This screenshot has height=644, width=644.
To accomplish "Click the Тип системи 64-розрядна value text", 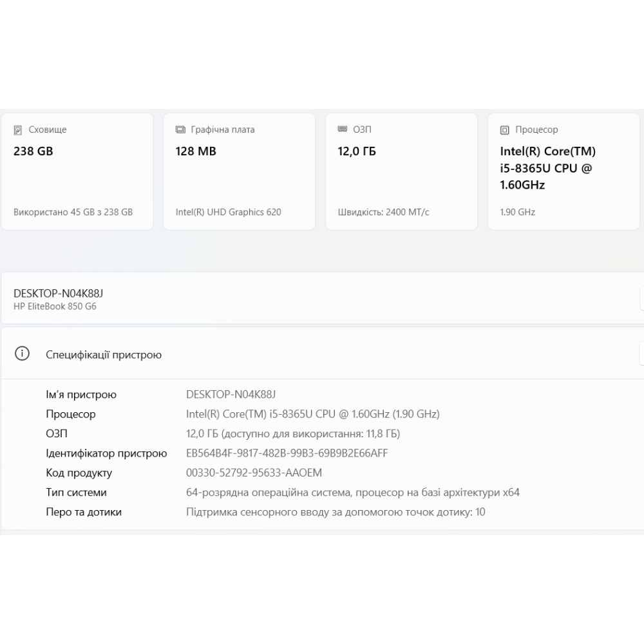I will tap(352, 493).
